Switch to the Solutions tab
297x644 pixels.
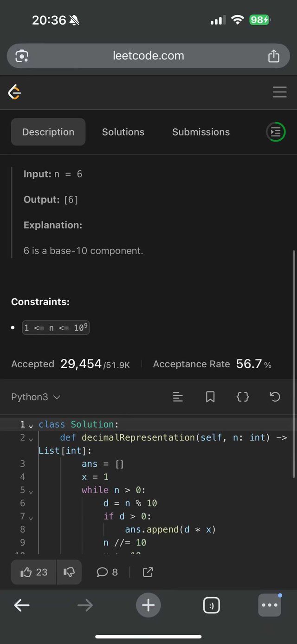(x=123, y=132)
